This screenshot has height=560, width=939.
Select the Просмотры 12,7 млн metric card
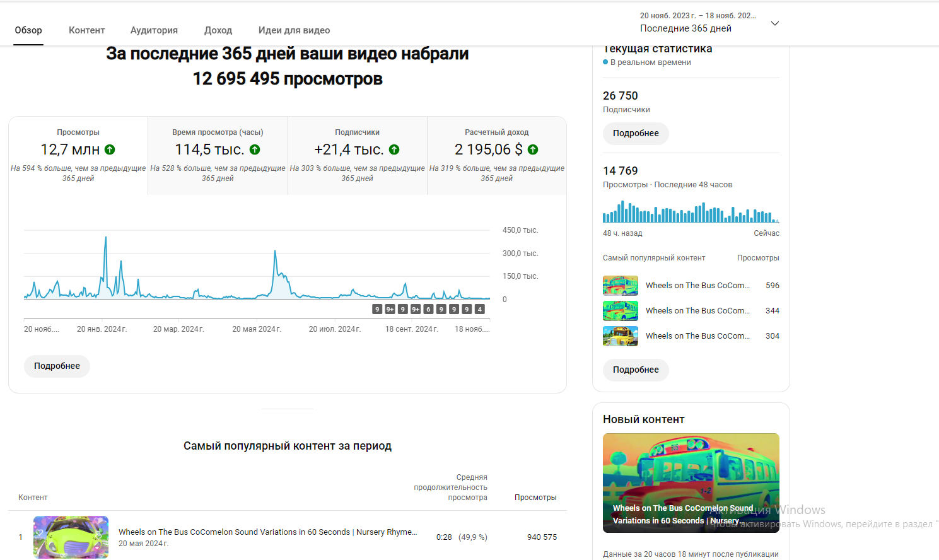pos(78,156)
